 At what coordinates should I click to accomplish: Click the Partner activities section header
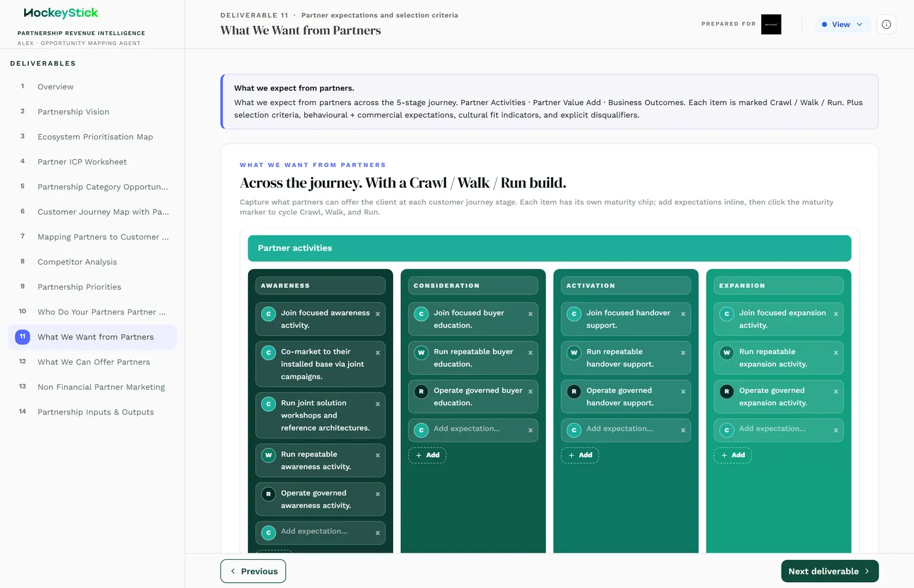(550, 248)
